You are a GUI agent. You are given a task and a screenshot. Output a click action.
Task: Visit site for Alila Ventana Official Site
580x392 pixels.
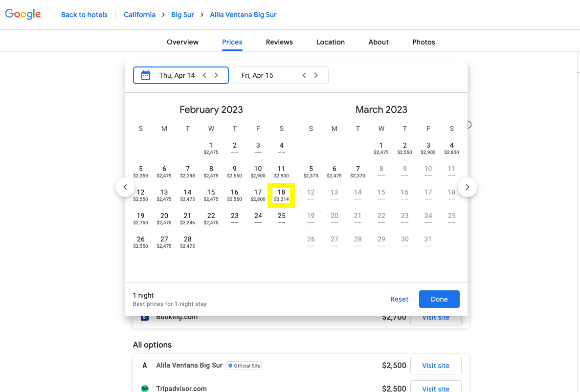[436, 366]
